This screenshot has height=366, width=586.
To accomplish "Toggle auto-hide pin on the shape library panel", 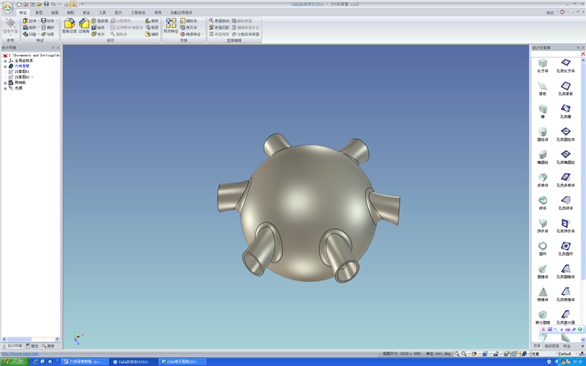I will (x=578, y=48).
